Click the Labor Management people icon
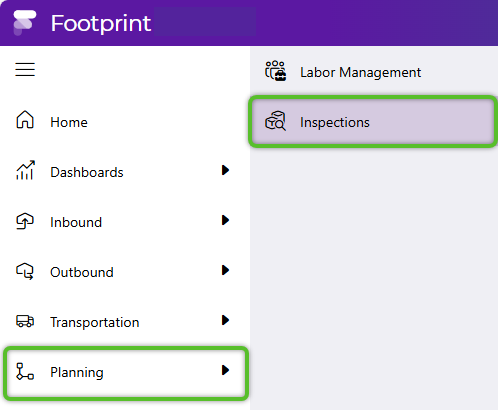This screenshot has width=498, height=410. click(x=275, y=71)
